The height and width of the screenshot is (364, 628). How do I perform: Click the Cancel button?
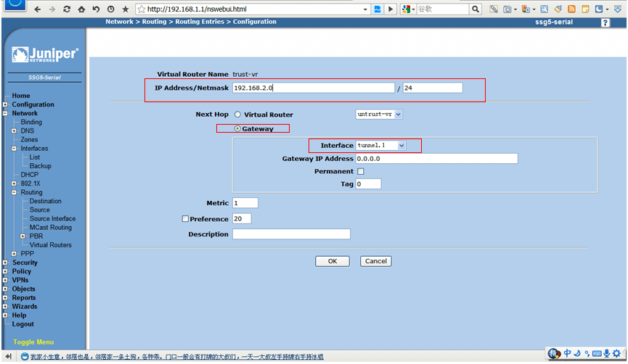(375, 261)
